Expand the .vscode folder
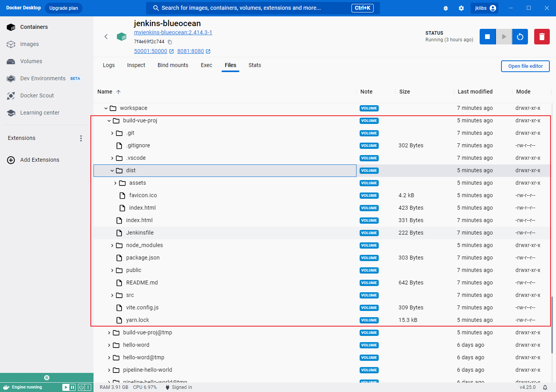The image size is (556, 392). coord(112,158)
